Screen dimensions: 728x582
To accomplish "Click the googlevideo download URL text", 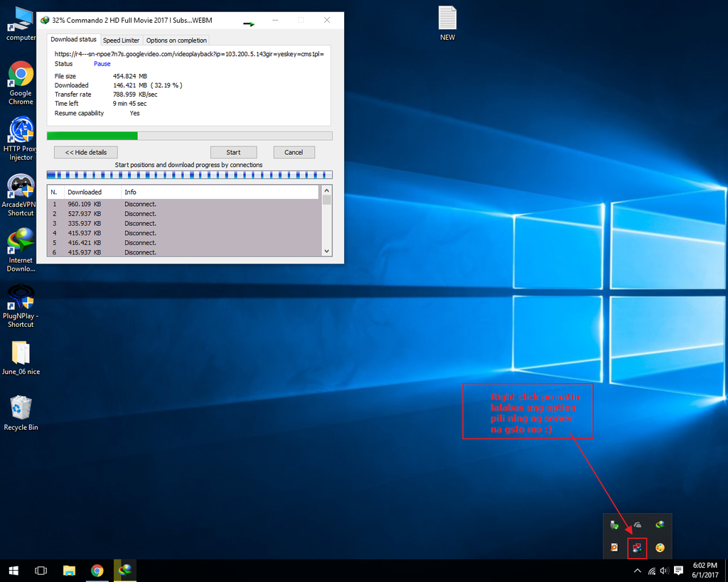I will coord(189,54).
